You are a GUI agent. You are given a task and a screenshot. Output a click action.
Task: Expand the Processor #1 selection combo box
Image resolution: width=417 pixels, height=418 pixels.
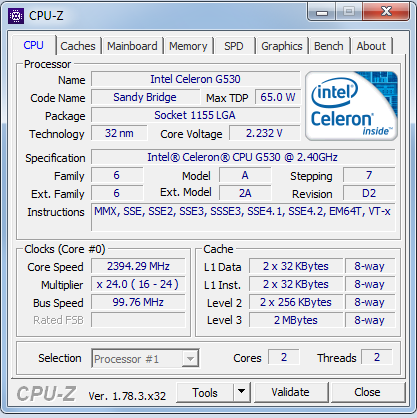click(145, 359)
